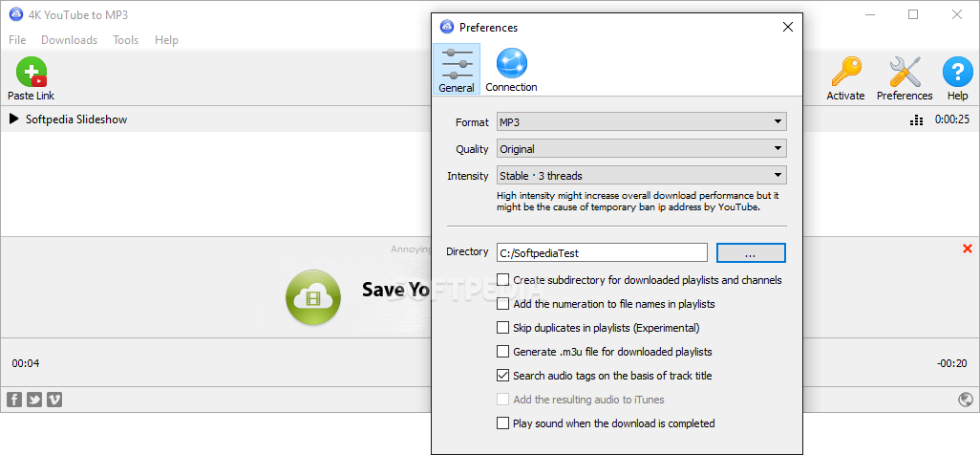Enable Play sound when download is completed
Image resolution: width=980 pixels, height=455 pixels.
(x=502, y=423)
